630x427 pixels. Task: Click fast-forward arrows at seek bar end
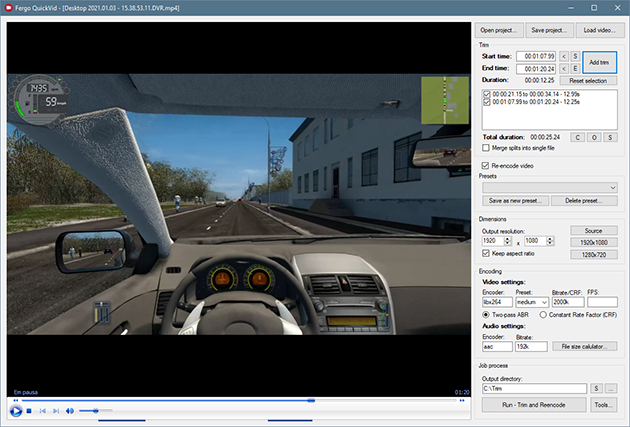click(x=462, y=400)
